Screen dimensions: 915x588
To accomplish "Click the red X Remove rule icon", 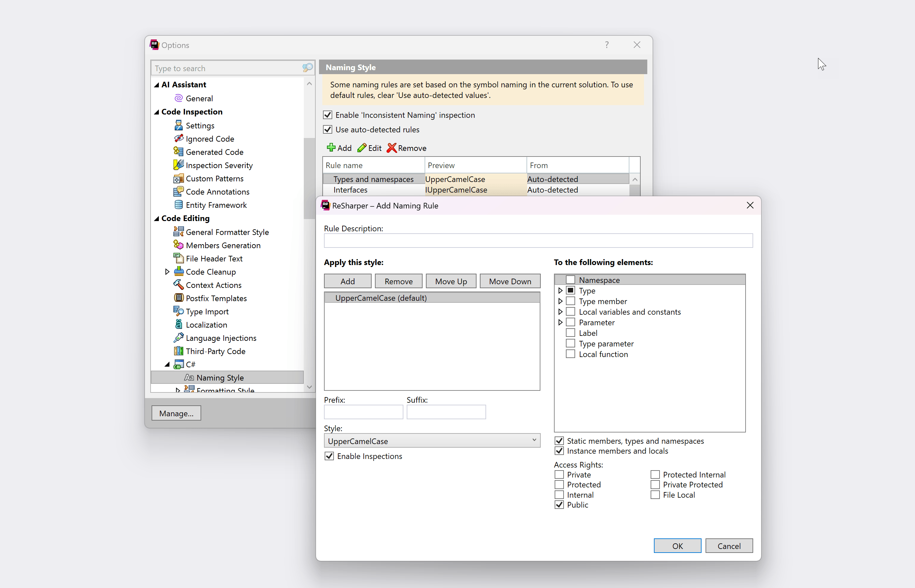I will coord(391,148).
